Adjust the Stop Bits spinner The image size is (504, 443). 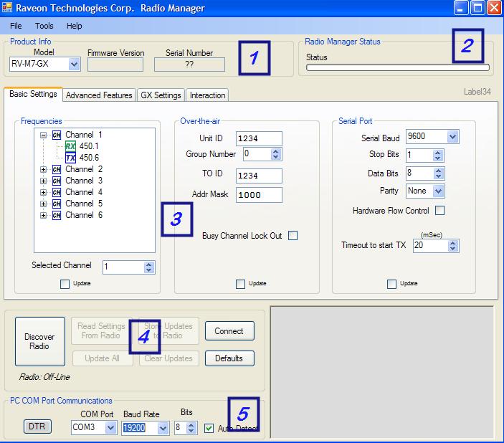click(x=437, y=156)
